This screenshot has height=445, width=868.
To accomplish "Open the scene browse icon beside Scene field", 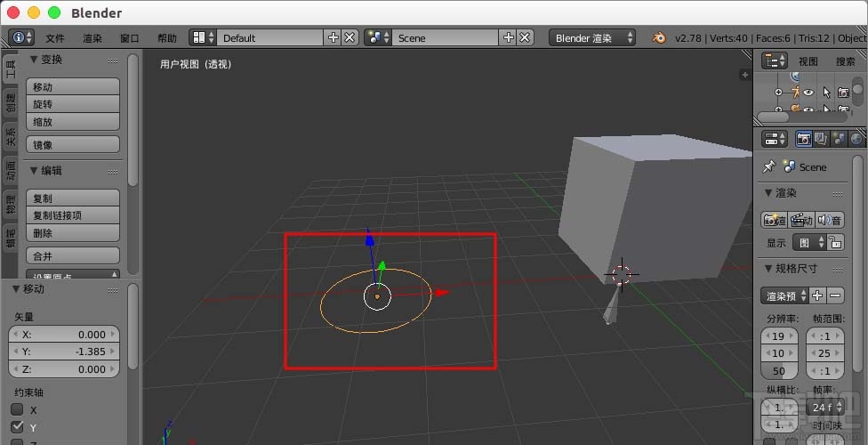I will (x=378, y=37).
